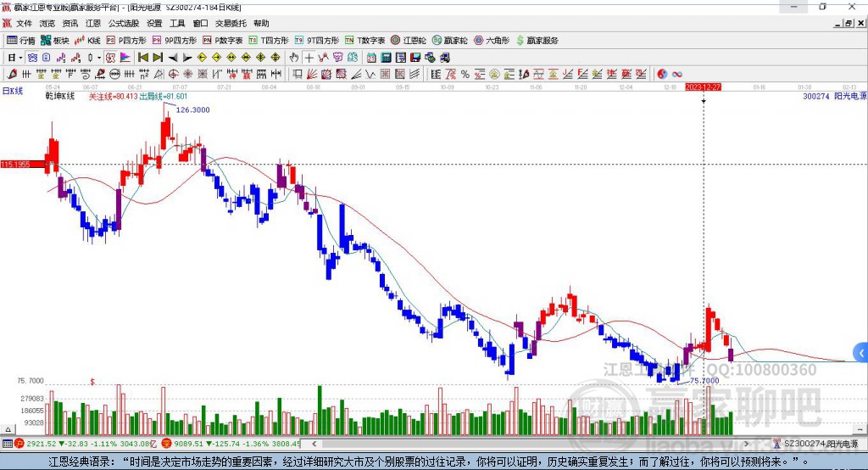
Task: Open the 行情 market quotes view
Action: (x=20, y=41)
